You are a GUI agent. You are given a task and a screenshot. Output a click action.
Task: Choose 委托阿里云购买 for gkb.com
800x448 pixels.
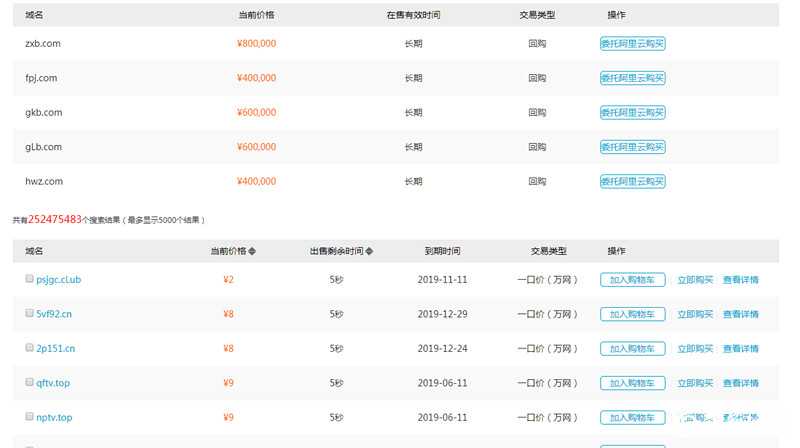point(632,113)
